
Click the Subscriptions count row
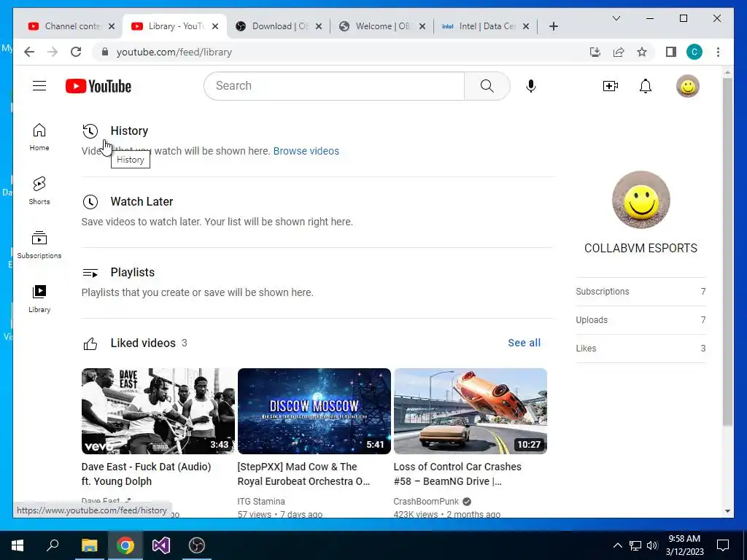(x=640, y=292)
